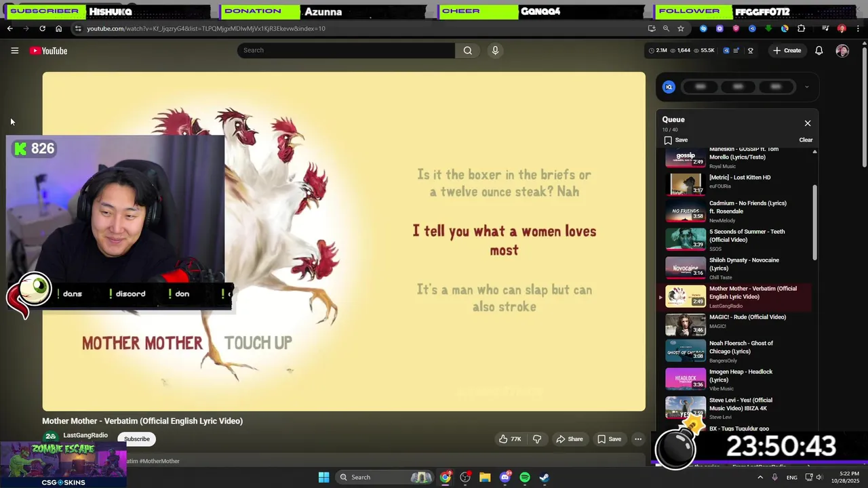This screenshot has height=488, width=868.
Task: Open the notifications bell
Action: coord(819,51)
